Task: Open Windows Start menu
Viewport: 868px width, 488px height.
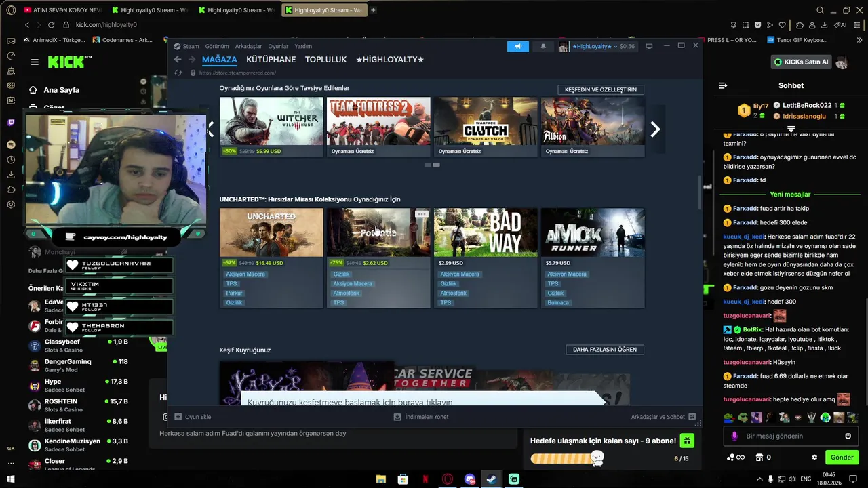Action: [x=11, y=479]
